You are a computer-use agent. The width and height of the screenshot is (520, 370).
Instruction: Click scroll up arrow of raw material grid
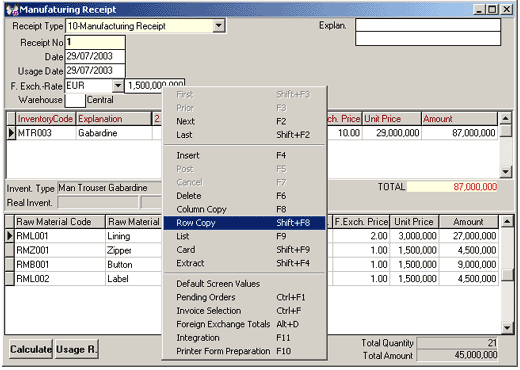pyautogui.click(x=507, y=221)
